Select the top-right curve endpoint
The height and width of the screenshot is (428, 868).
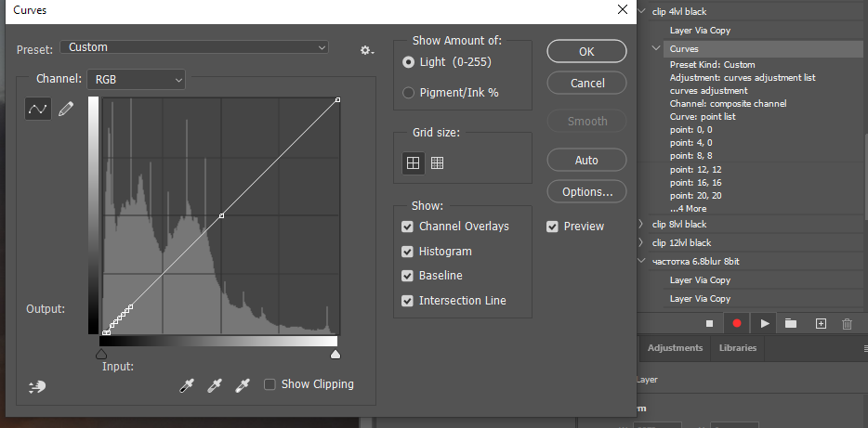tap(337, 99)
